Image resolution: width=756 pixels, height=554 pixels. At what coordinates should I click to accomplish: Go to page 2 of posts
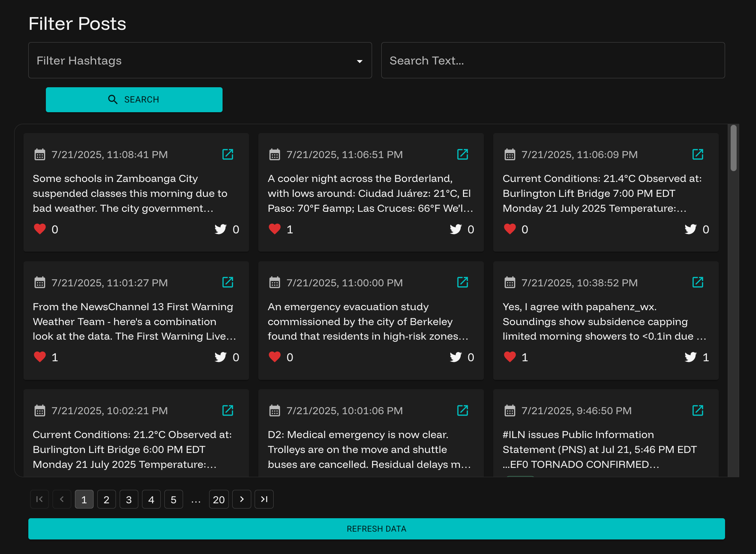pos(106,499)
